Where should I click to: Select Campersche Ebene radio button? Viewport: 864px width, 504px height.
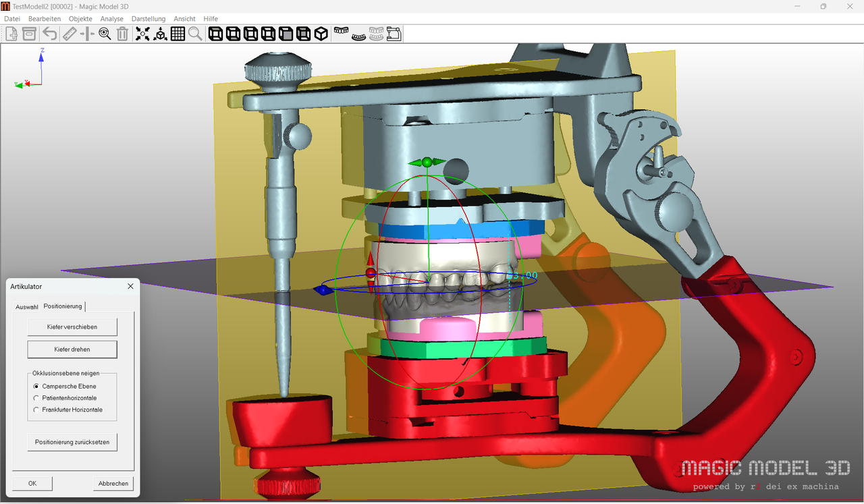36,387
